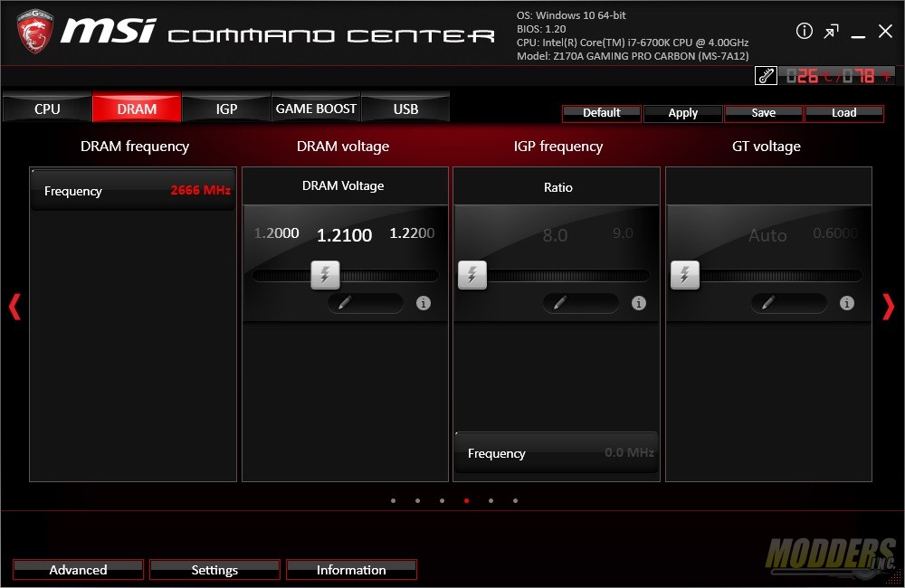Screen dimensions: 905x588
Task: Click the Auto GT voltage value
Action: (x=767, y=235)
